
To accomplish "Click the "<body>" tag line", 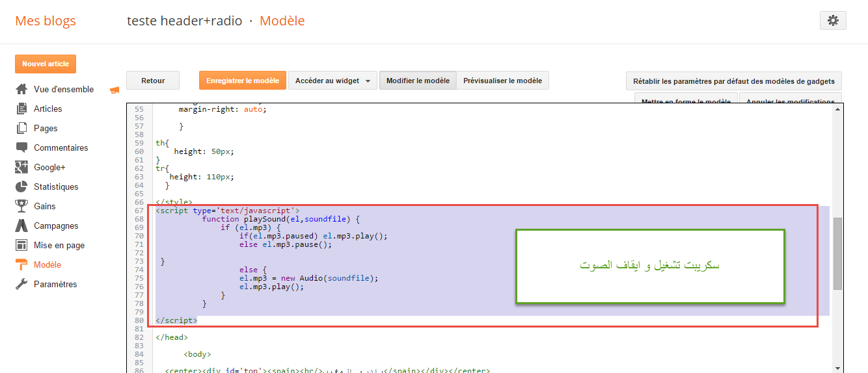I will [197, 354].
